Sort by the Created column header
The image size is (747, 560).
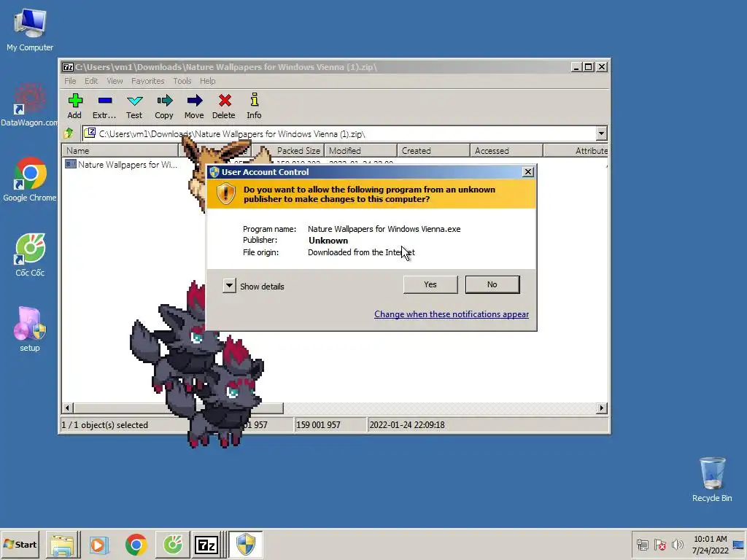433,150
